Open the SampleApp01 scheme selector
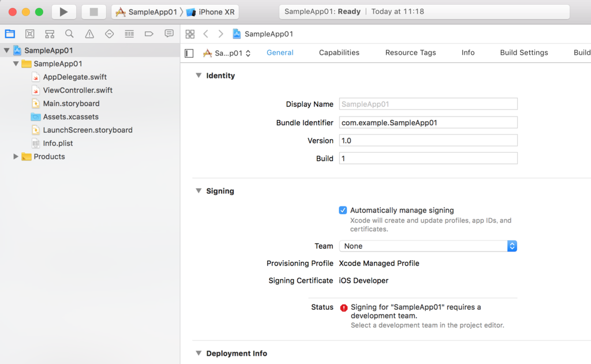 tap(146, 12)
